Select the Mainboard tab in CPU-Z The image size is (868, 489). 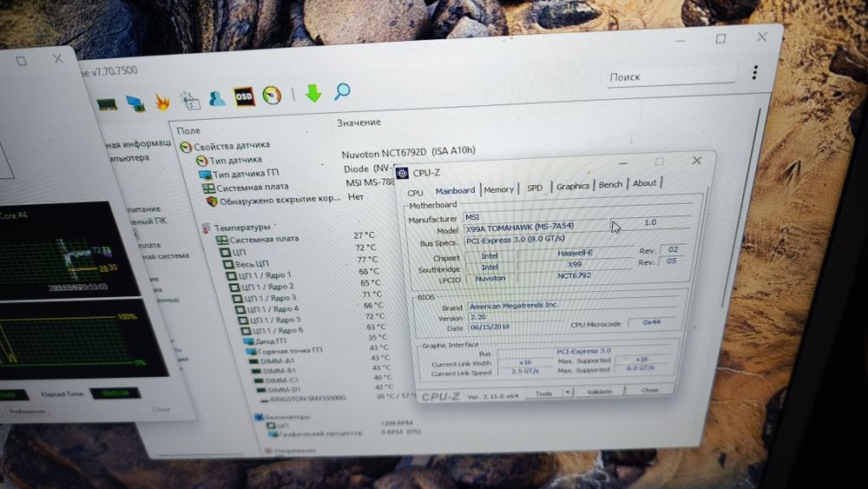pyautogui.click(x=455, y=190)
